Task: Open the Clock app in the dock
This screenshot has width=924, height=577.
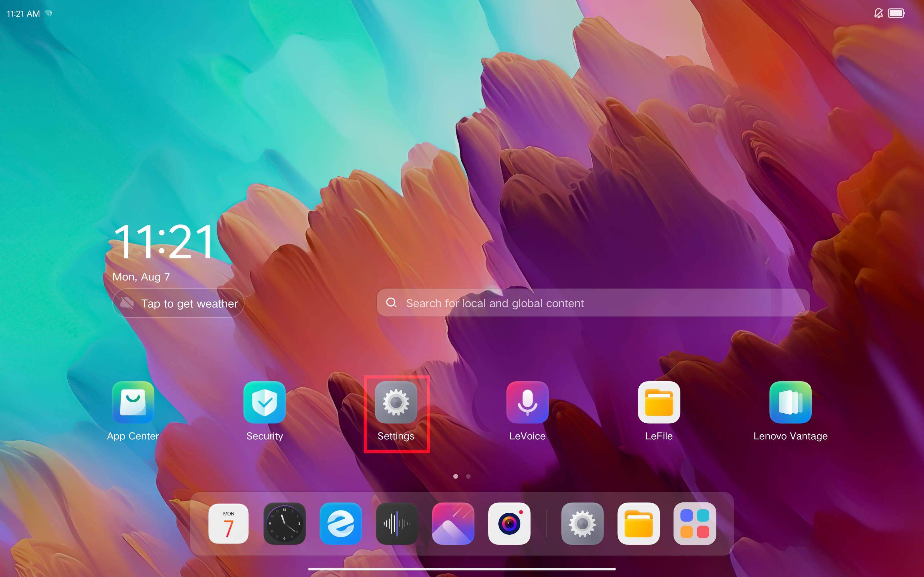Action: pos(284,523)
